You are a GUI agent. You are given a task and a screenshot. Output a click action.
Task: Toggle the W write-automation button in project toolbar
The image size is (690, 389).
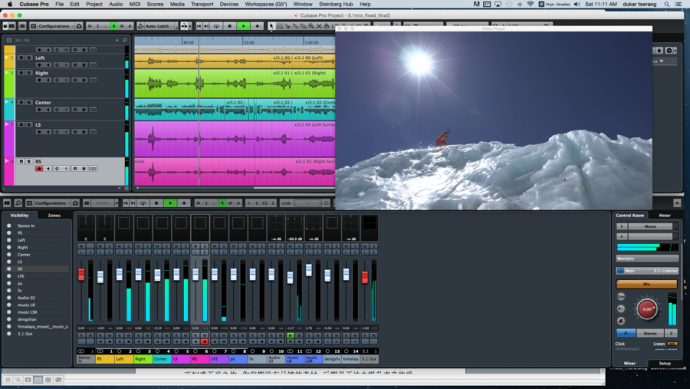tap(122, 26)
